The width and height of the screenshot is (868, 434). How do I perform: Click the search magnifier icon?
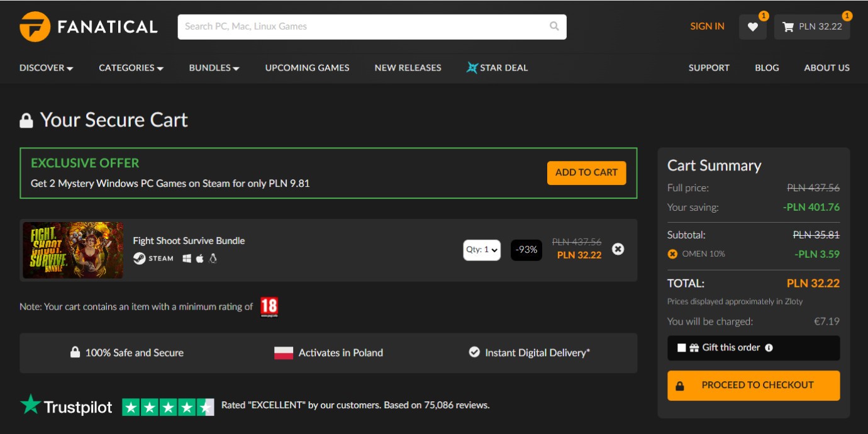(x=554, y=26)
